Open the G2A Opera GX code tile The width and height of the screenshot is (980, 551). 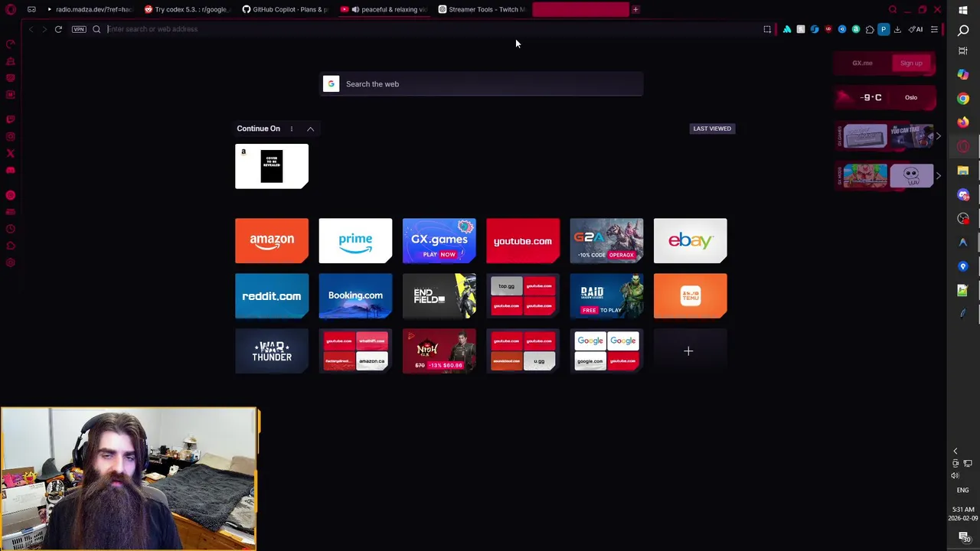tap(606, 240)
